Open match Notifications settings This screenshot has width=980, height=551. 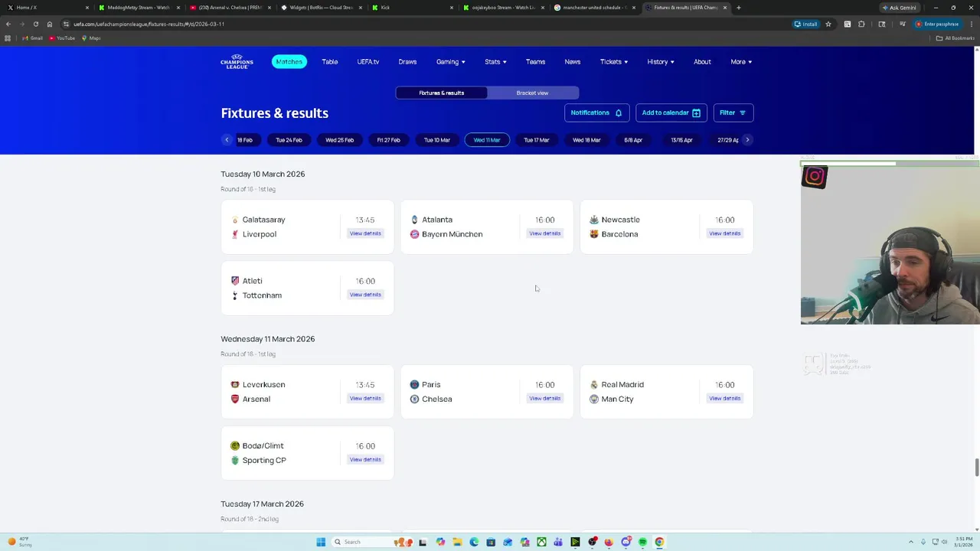point(596,112)
